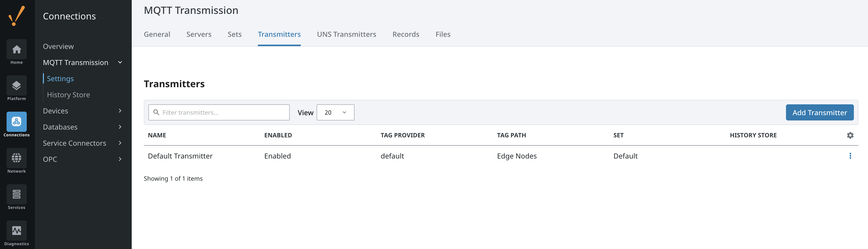The height and width of the screenshot is (249, 868).
Task: Open table column settings gear
Action: click(850, 135)
